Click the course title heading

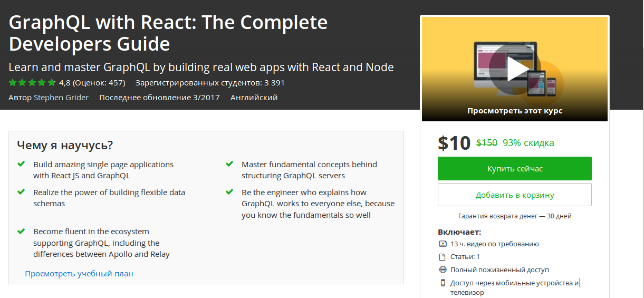(x=168, y=33)
